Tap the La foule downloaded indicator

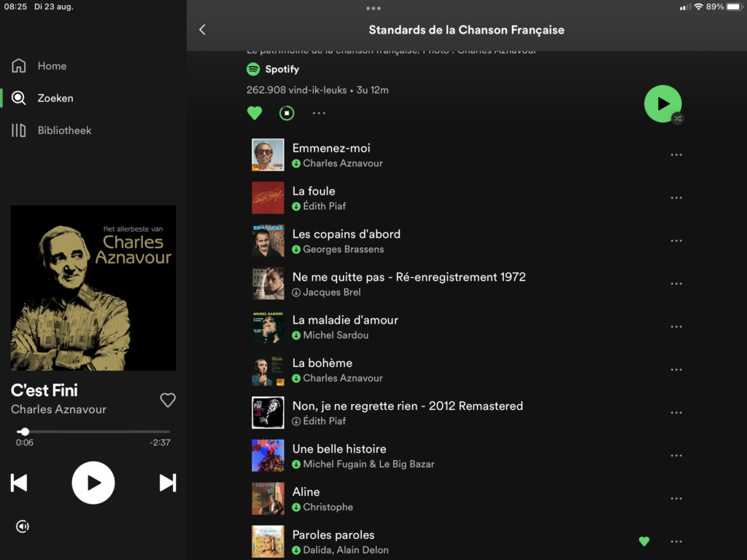click(x=296, y=206)
